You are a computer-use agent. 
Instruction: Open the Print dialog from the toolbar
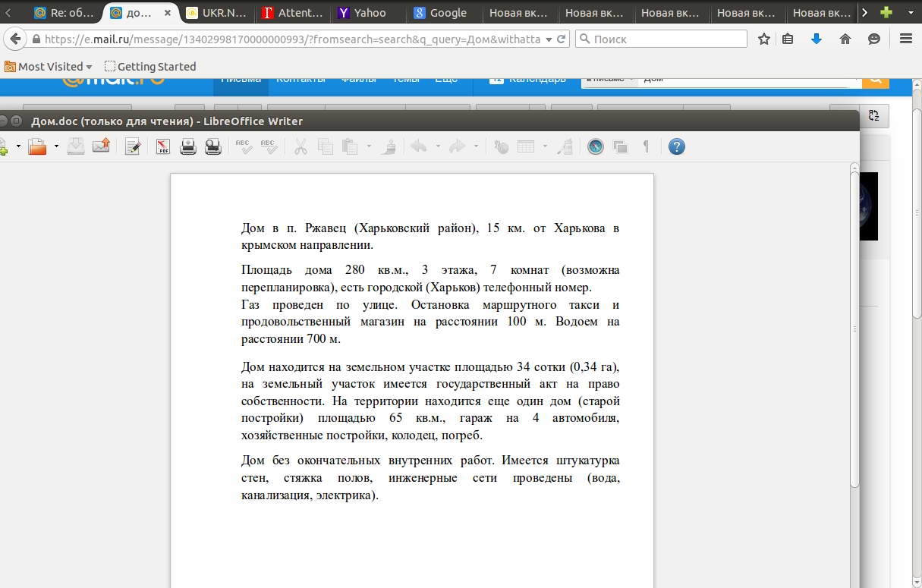click(x=187, y=146)
